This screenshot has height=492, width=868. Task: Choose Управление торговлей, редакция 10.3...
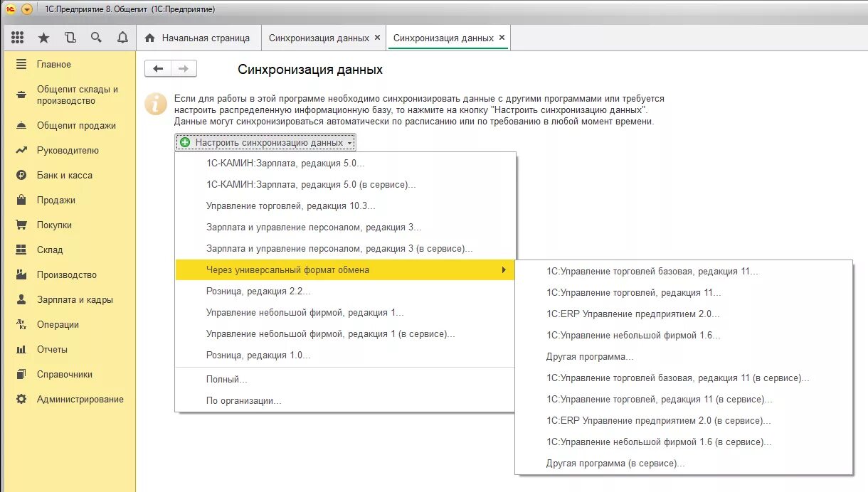pyautogui.click(x=344, y=205)
